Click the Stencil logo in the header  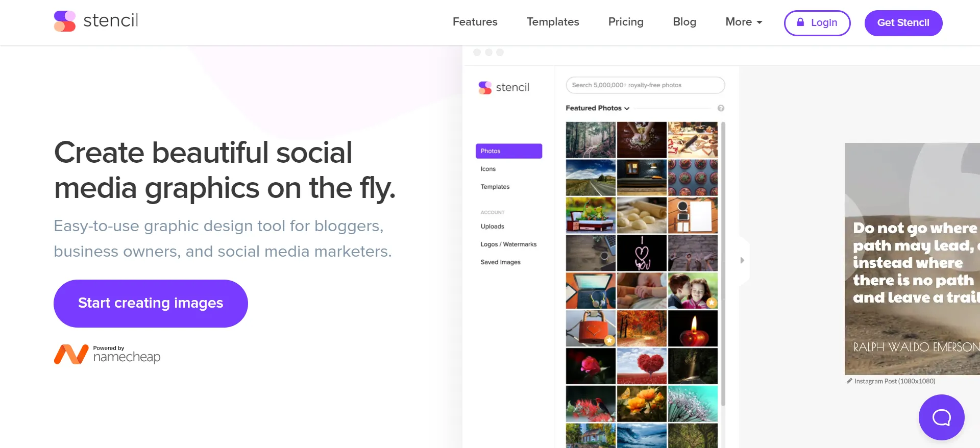(x=96, y=21)
